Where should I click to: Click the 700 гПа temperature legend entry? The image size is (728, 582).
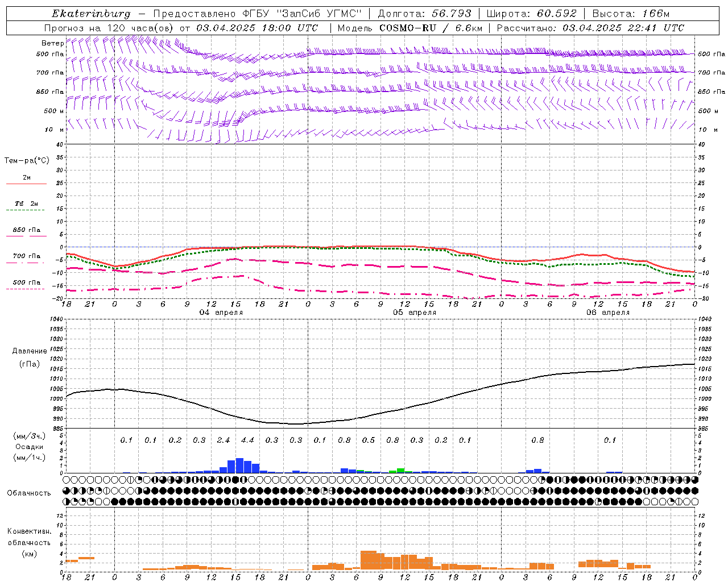click(x=27, y=256)
